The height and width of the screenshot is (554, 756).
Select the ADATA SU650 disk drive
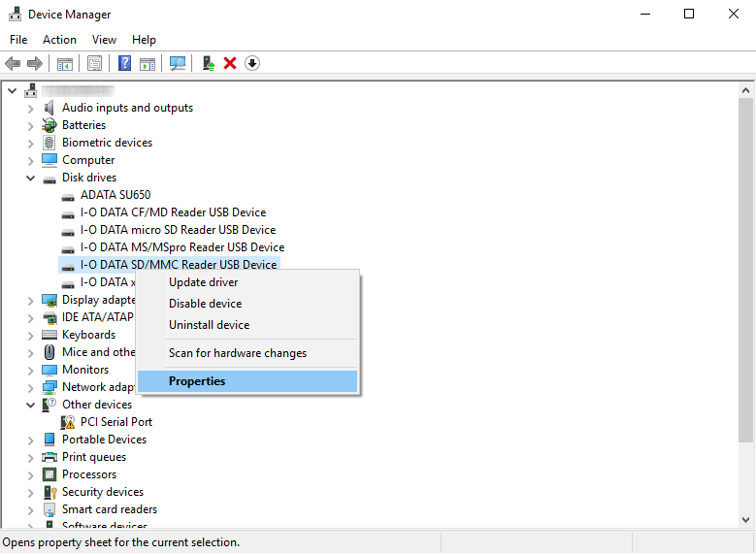click(x=115, y=195)
